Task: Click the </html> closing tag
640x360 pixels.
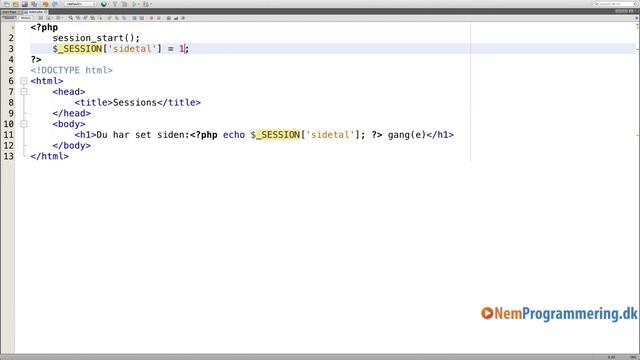Action: click(49, 156)
